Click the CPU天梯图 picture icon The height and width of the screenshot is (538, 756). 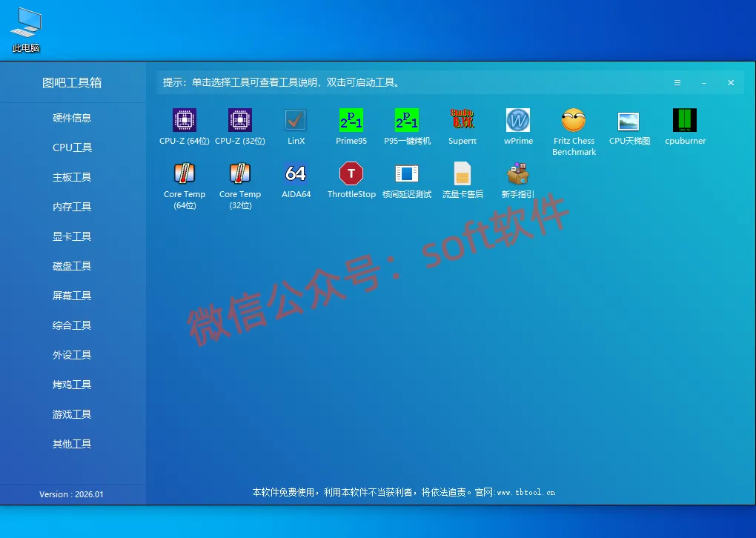(x=629, y=121)
